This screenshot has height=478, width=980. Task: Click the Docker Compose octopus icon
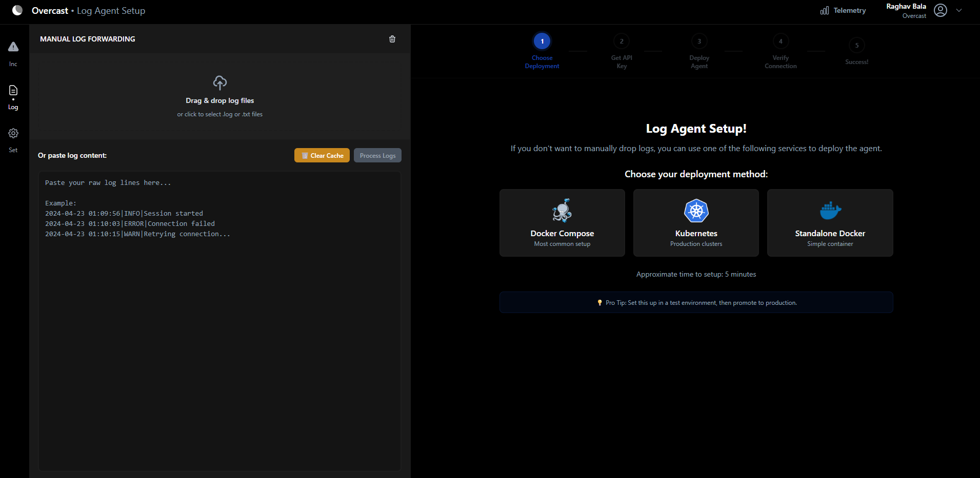562,210
